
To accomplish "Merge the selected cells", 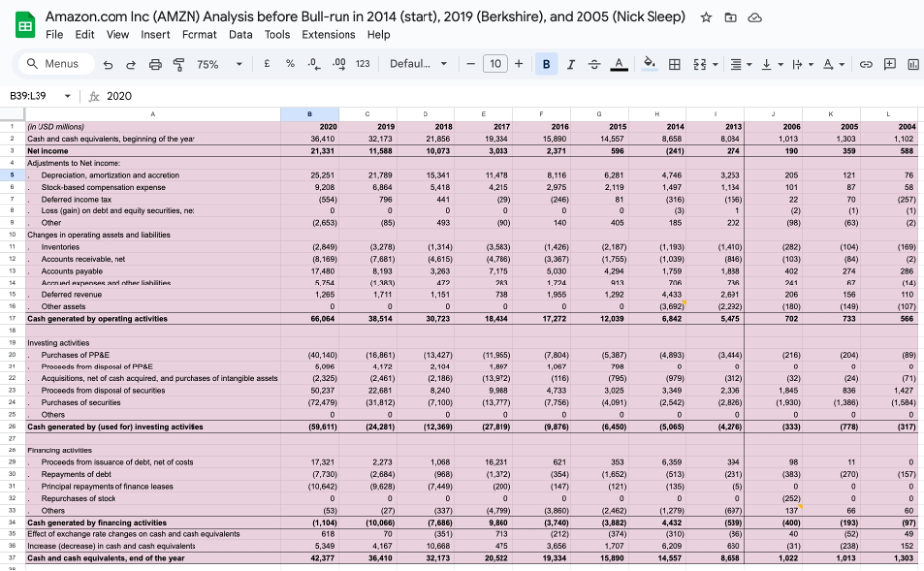I will [x=700, y=64].
